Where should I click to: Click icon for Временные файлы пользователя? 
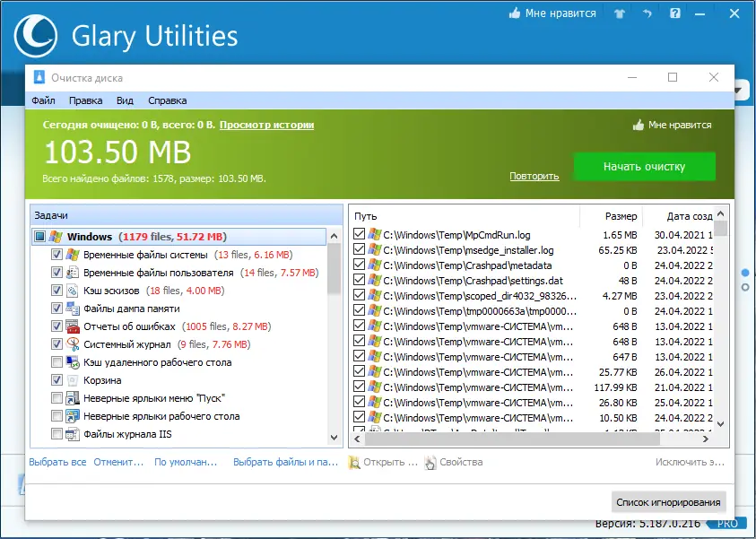[73, 273]
